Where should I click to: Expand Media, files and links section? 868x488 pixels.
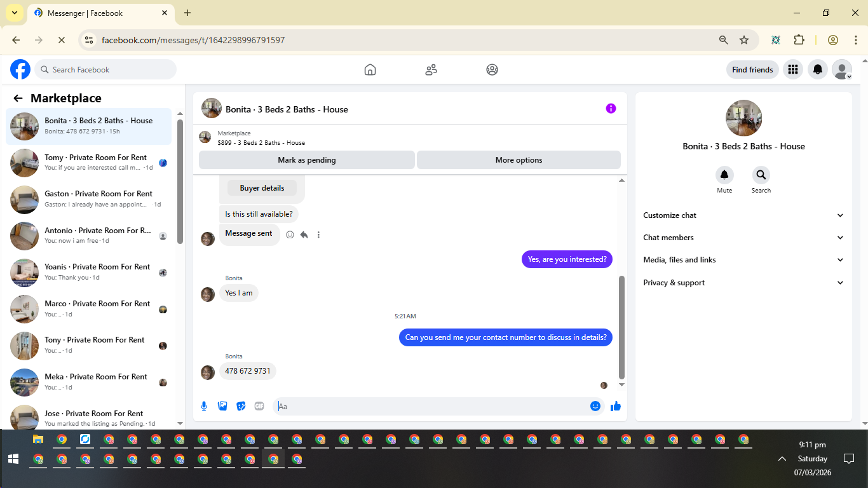pyautogui.click(x=743, y=260)
